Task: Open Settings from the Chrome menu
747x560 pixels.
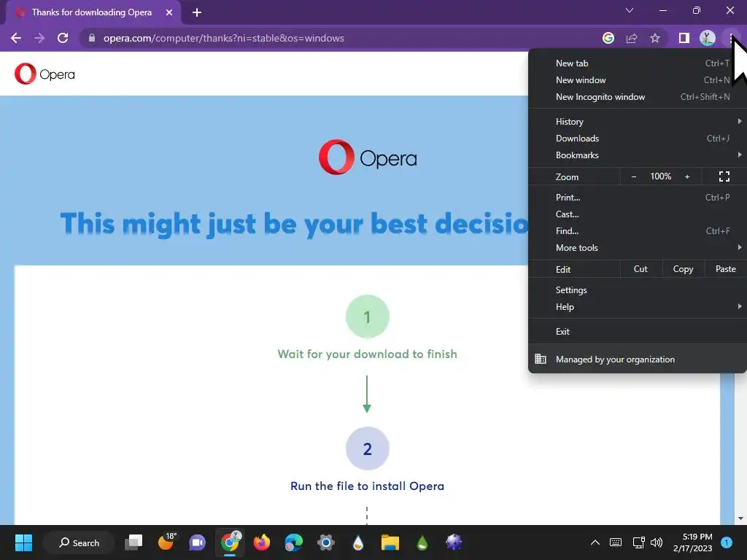Action: pos(638,290)
